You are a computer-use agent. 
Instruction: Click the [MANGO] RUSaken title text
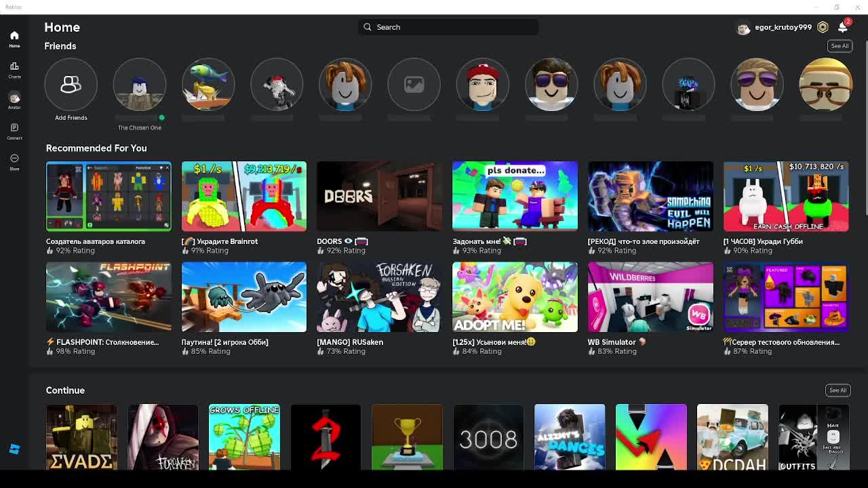coord(350,342)
